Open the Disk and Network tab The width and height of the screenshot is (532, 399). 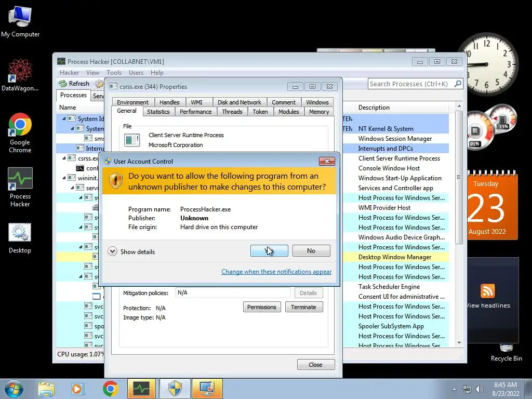(240, 102)
